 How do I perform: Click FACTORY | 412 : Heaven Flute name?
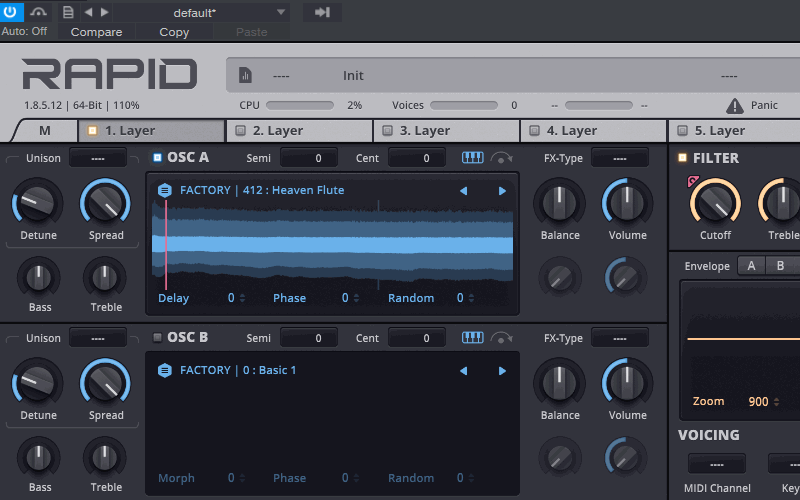pyautogui.click(x=262, y=190)
